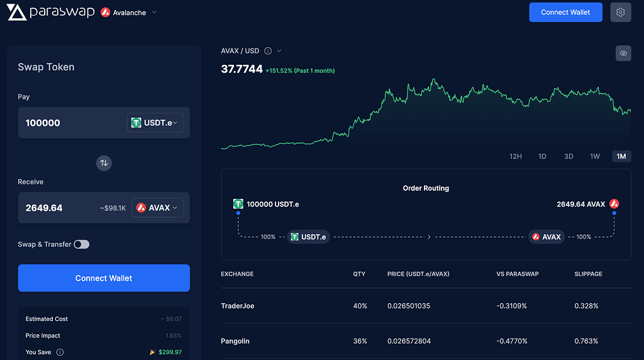This screenshot has width=644, height=360.
Task: Click the route arrow between USDT.e and AVAX
Action: pyautogui.click(x=429, y=237)
